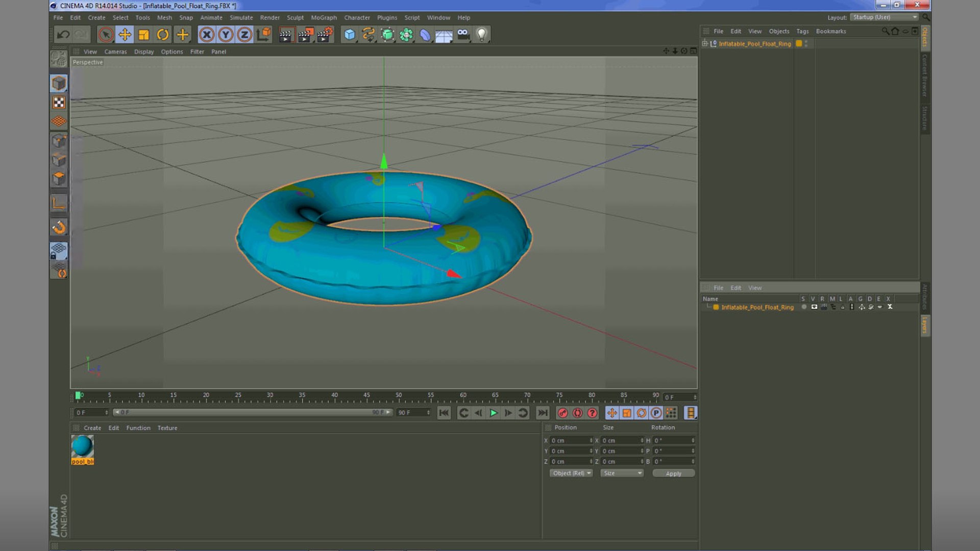The image size is (980, 551).
Task: Click the timeline preview range slider
Action: coord(253,412)
